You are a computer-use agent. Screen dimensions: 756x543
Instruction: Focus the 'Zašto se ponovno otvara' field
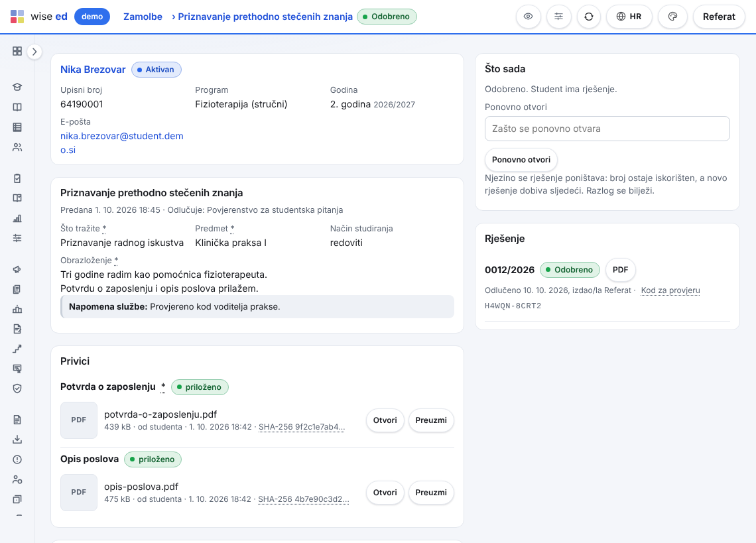607,129
